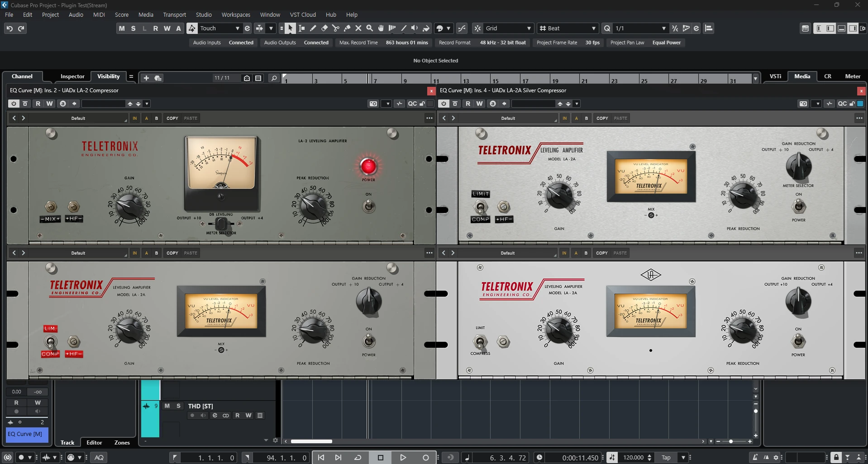Select the Split scissors tool

[x=335, y=28]
